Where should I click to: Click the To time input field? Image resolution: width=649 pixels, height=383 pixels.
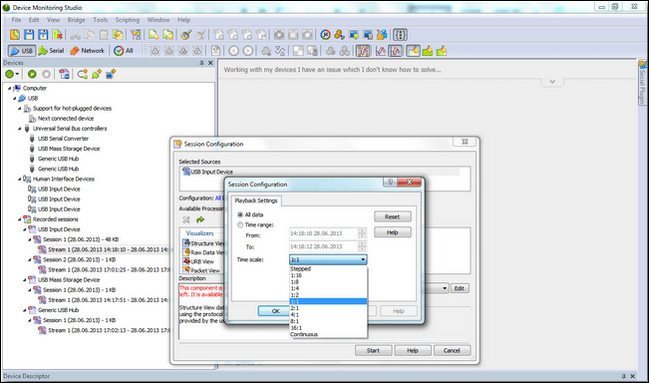pyautogui.click(x=323, y=246)
